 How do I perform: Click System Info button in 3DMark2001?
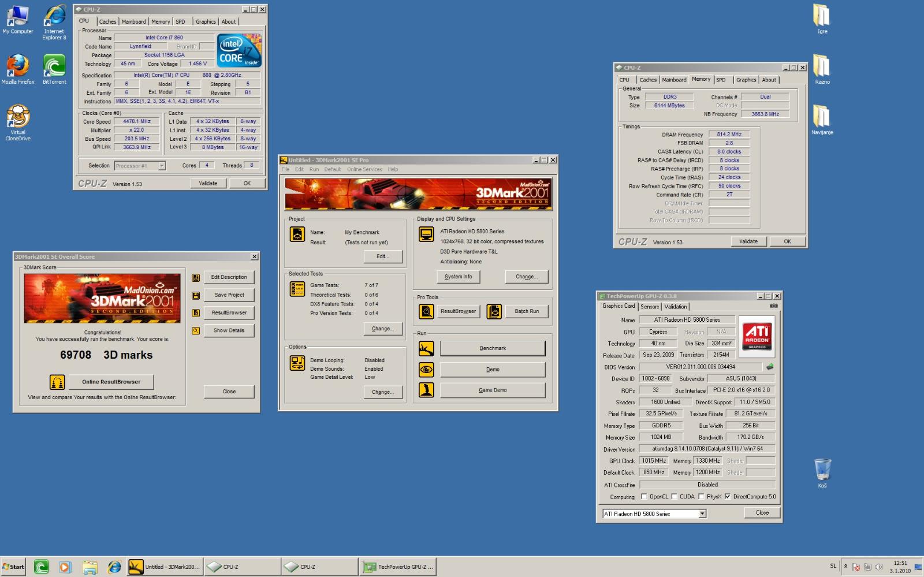tap(458, 277)
